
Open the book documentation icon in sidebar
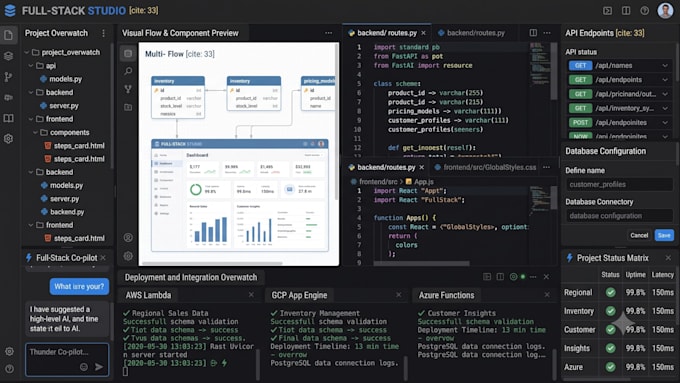(x=9, y=118)
